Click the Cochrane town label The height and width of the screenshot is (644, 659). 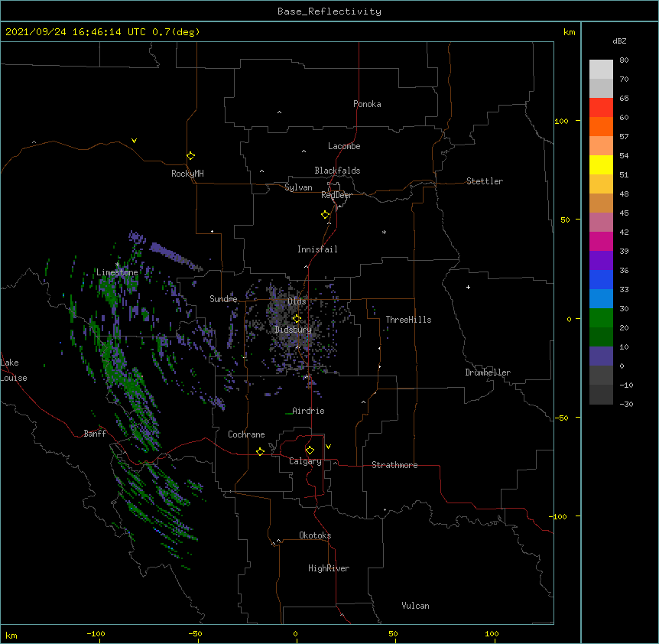[246, 434]
